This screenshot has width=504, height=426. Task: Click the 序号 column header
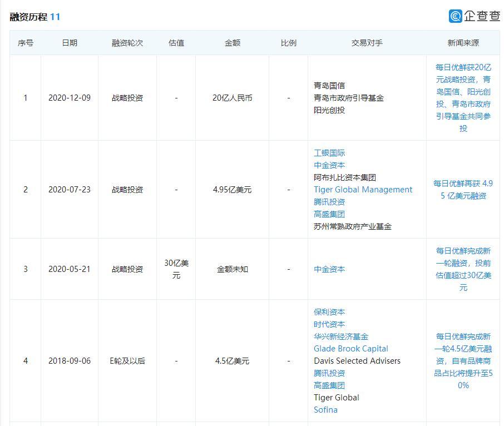(26, 43)
